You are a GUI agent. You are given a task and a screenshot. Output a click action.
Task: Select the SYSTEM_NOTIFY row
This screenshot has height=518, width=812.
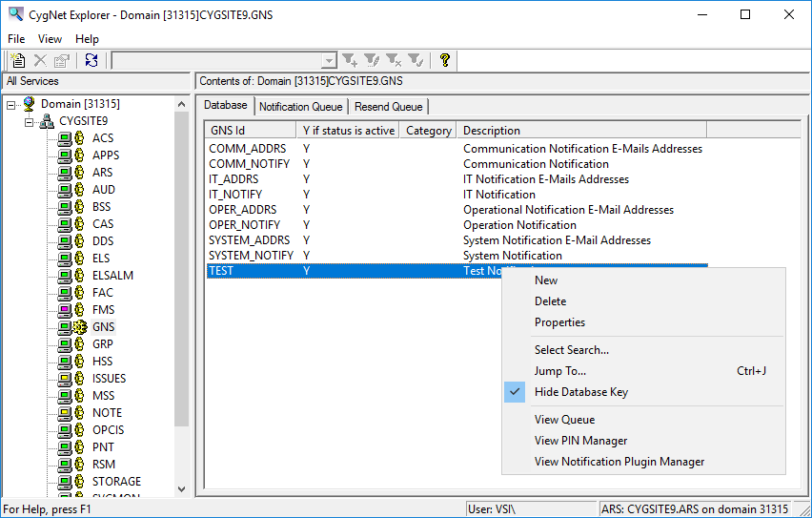coord(457,256)
